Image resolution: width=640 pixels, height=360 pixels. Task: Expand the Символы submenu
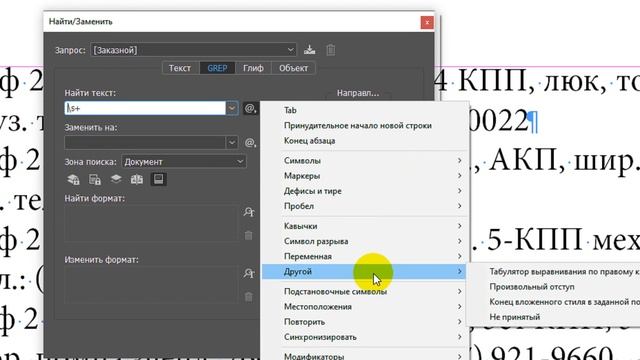click(365, 160)
